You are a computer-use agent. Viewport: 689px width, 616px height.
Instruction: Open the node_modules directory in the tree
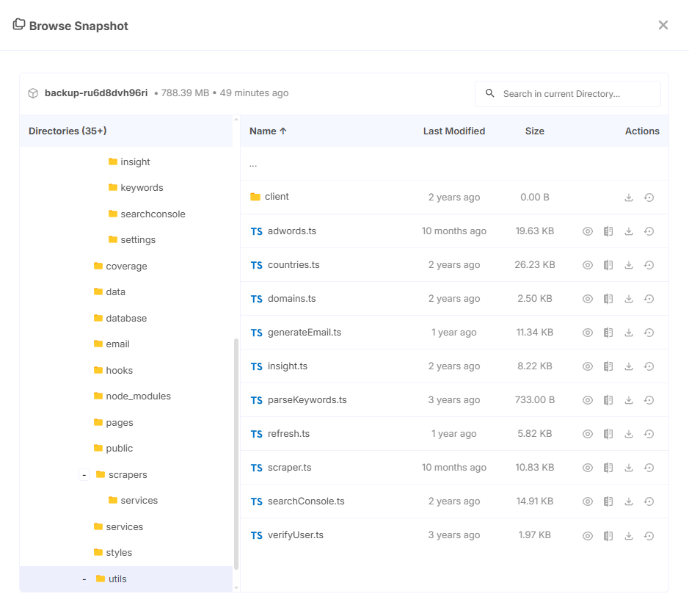coord(138,396)
